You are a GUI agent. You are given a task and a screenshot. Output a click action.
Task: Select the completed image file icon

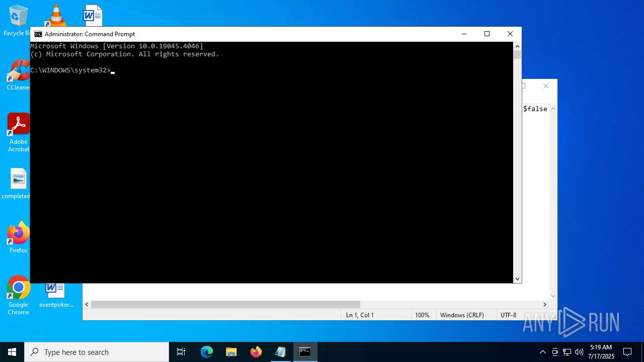click(18, 184)
